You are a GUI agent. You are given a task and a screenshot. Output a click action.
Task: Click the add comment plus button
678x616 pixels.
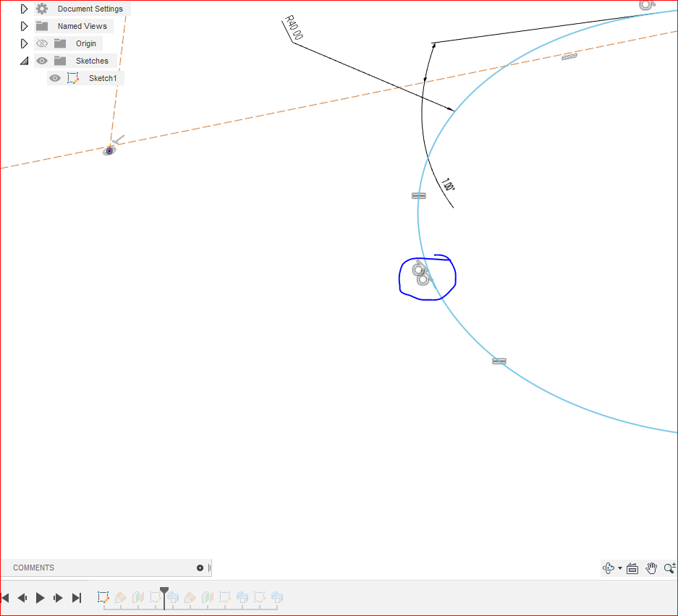200,568
